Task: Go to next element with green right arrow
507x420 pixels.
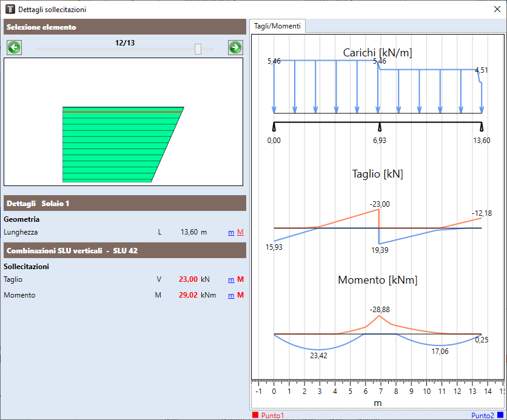Action: click(x=235, y=48)
